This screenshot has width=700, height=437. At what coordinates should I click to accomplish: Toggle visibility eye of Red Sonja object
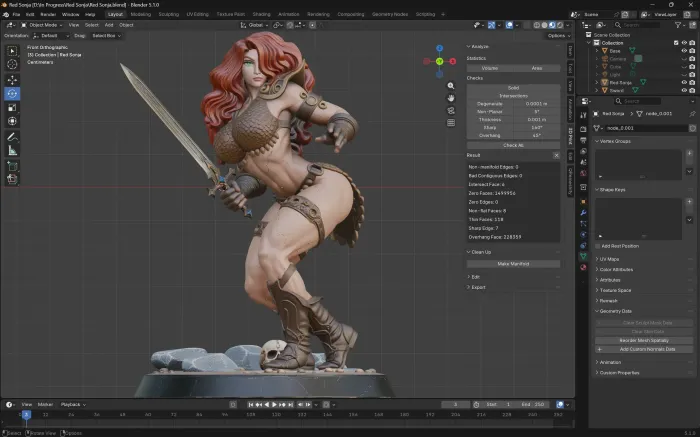coord(684,82)
